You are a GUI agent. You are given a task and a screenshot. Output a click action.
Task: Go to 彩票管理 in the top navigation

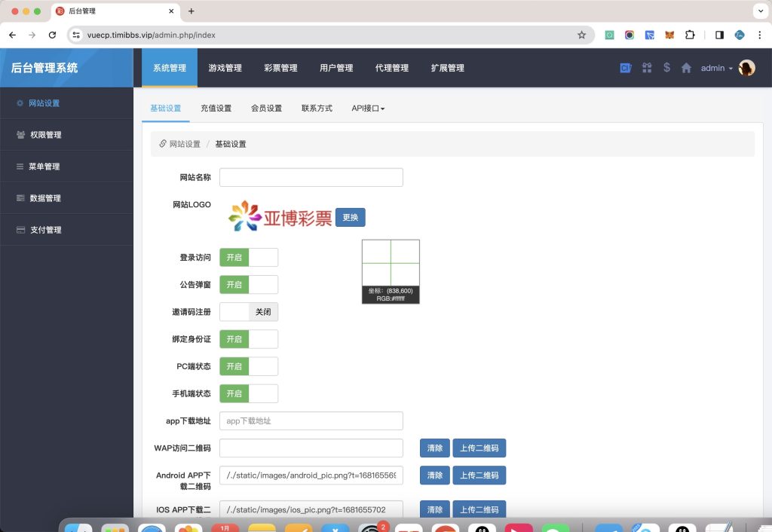point(280,67)
